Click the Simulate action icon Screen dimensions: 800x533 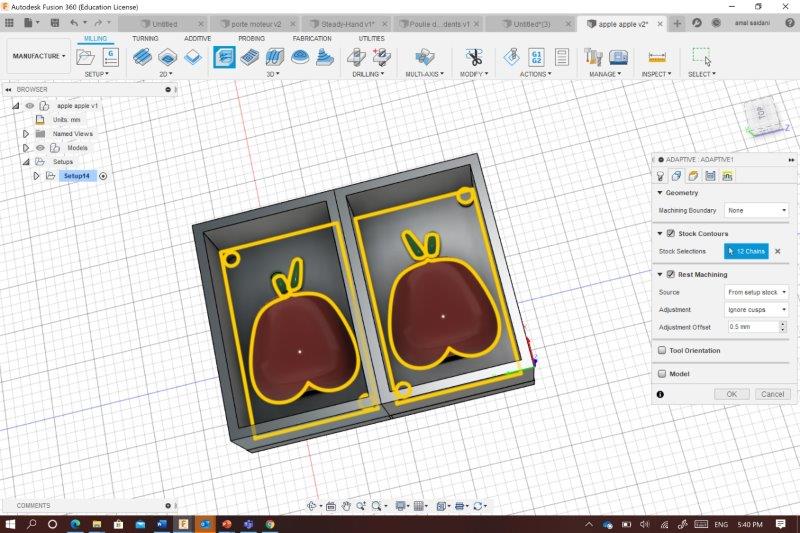[512, 57]
